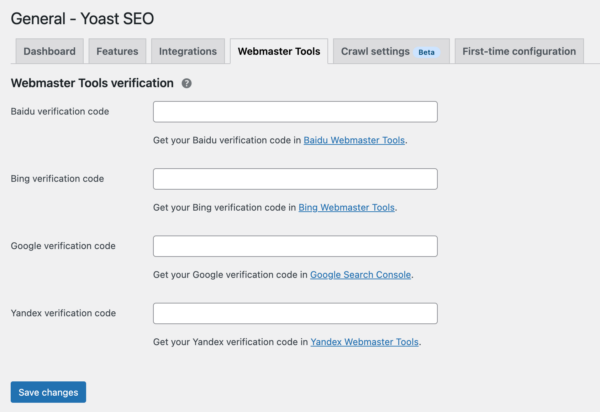Follow the Baidu Webmaster Tools link

tap(354, 140)
